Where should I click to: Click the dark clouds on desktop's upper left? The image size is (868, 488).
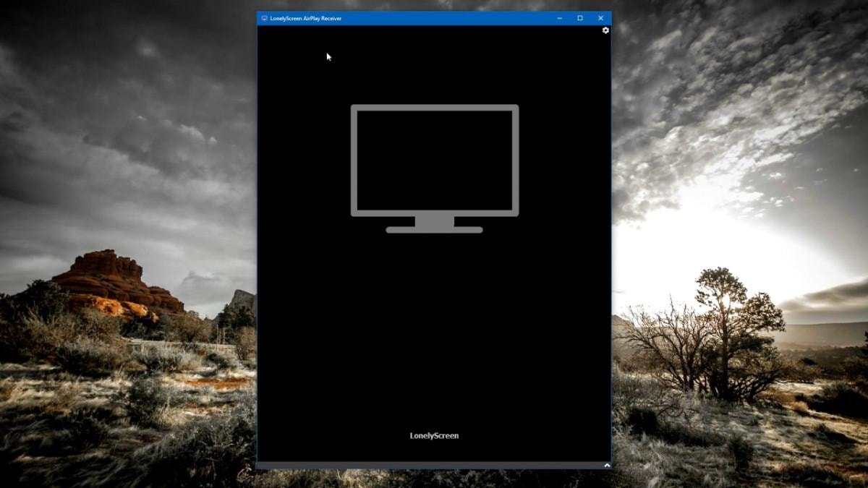109,108
